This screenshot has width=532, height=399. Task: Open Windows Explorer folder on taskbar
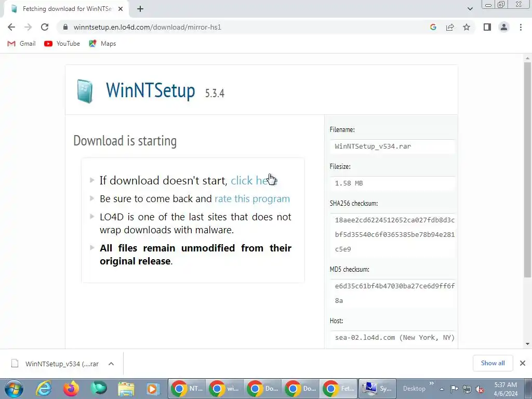click(x=126, y=389)
